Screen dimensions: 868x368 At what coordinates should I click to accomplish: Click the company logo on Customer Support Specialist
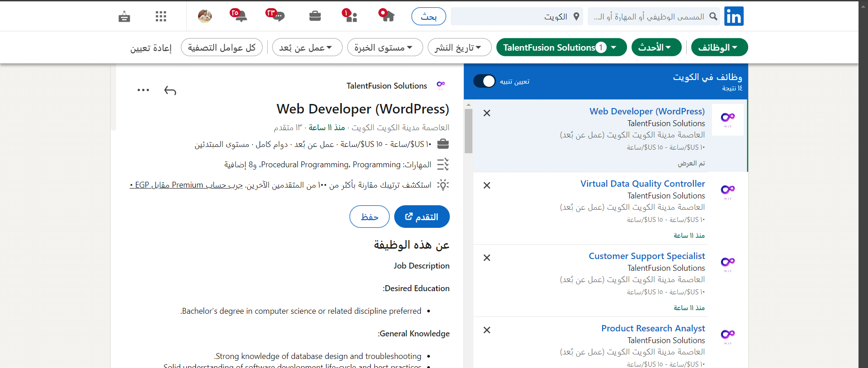pos(728,264)
